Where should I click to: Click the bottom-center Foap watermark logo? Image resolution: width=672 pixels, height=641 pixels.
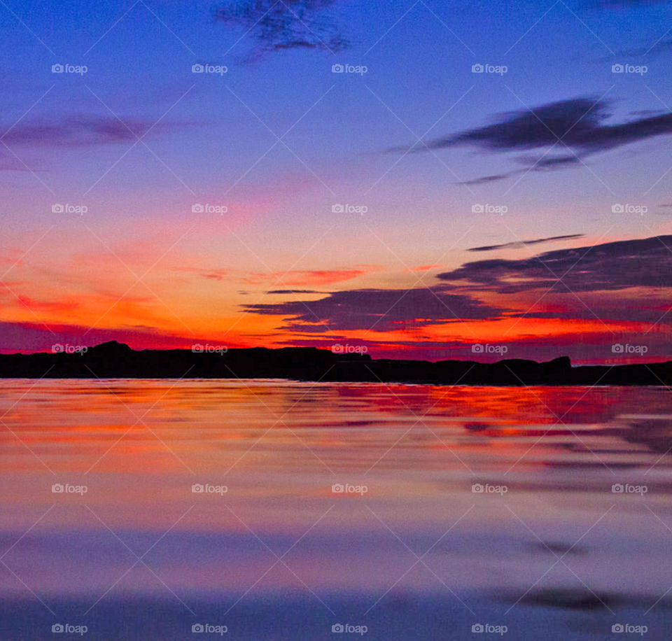click(349, 629)
